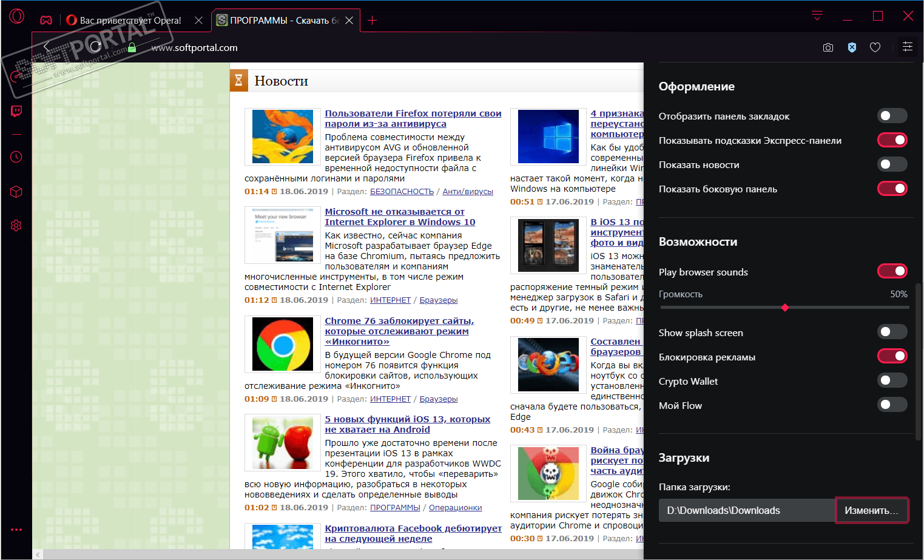Turn off 'Блокировка рекламы' switch
The image size is (924, 560).
point(892,356)
